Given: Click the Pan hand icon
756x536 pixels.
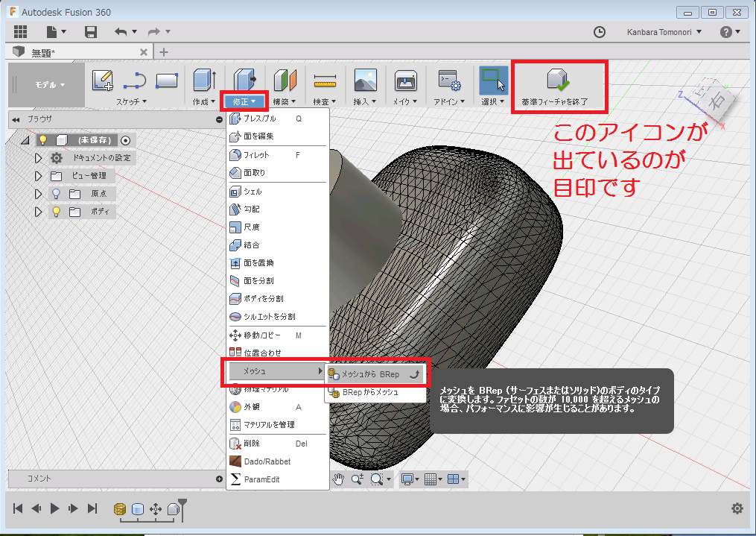Looking at the screenshot, I should pos(338,479).
